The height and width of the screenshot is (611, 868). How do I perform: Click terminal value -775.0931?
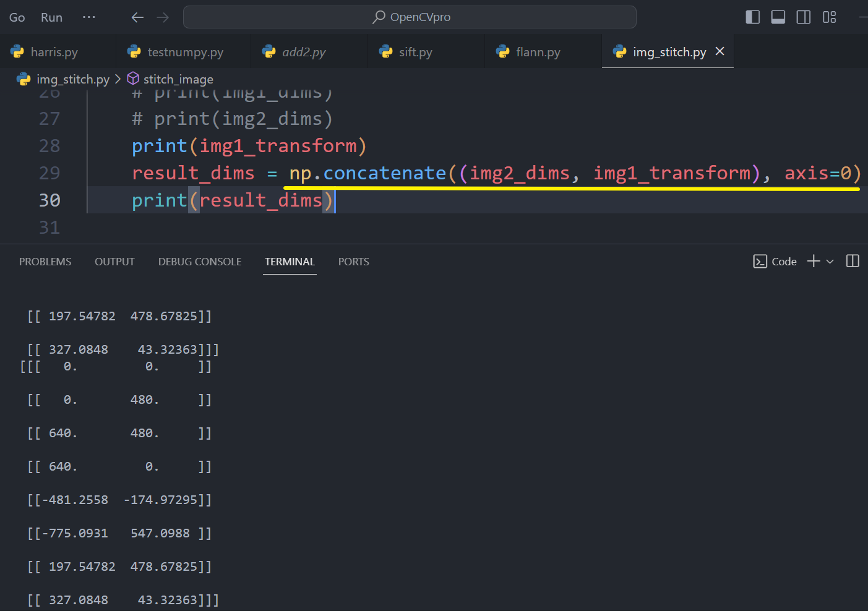[75, 533]
